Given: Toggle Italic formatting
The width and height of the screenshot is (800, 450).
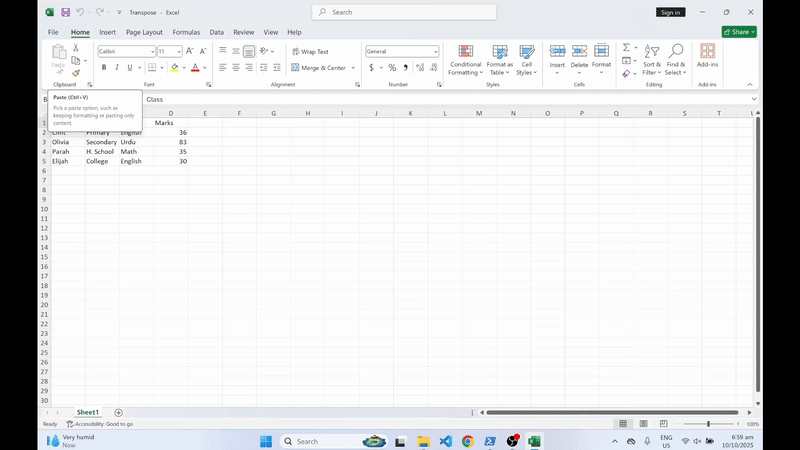Looking at the screenshot, I should tap(117, 67).
